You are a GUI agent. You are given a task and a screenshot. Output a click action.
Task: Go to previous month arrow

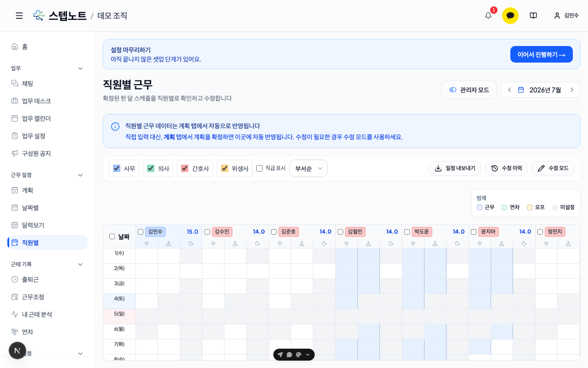pos(509,90)
